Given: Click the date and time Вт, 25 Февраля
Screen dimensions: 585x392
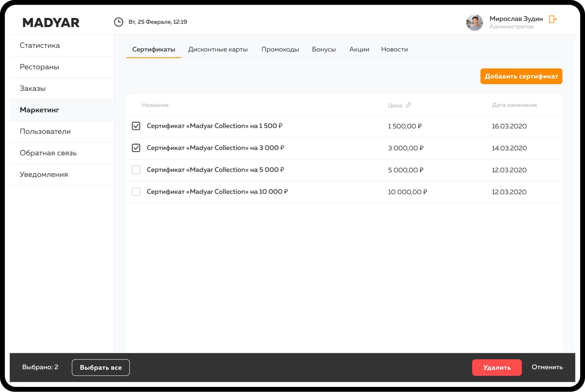Looking at the screenshot, I should coord(158,22).
